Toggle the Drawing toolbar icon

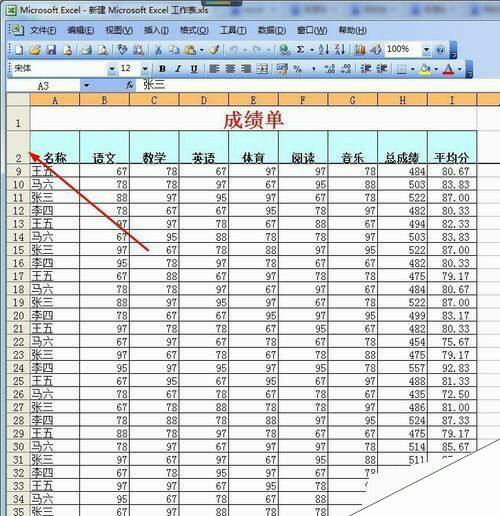pos(376,50)
